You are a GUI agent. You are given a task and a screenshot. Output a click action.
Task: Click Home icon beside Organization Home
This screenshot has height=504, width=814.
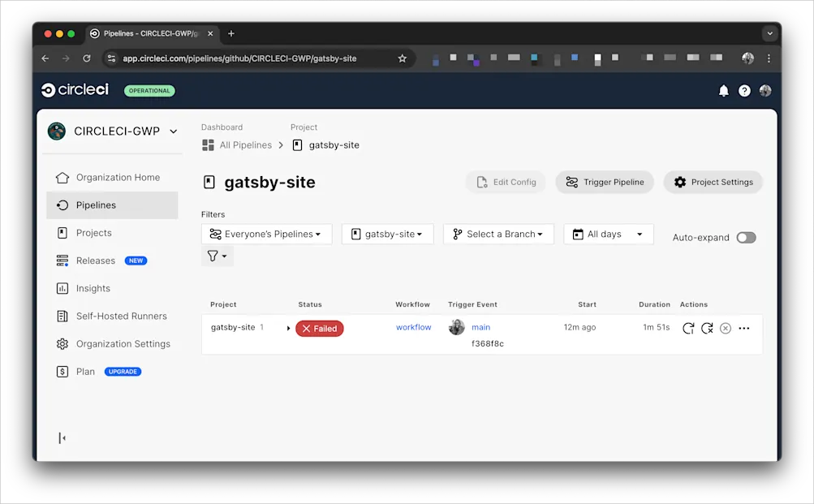(x=62, y=178)
